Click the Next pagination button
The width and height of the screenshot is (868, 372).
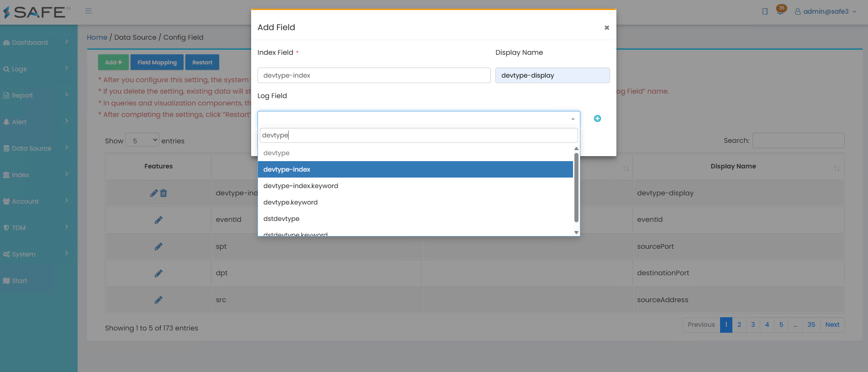point(832,325)
